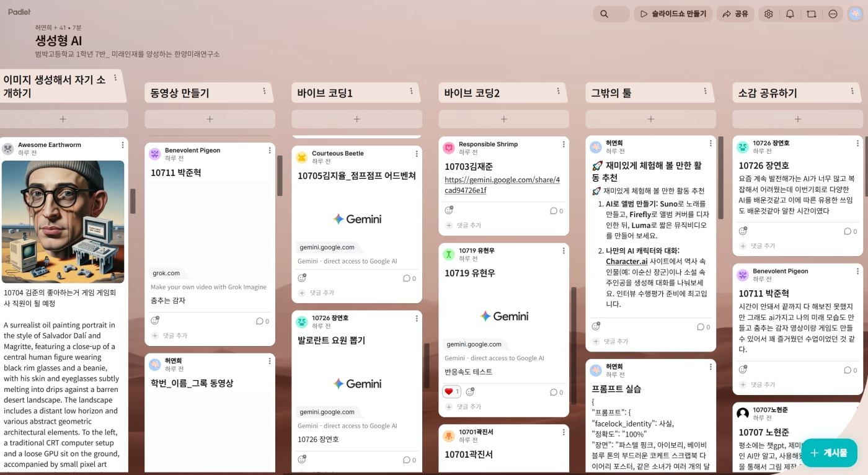The image size is (868, 475).
Task: Toggle a reaction on 허연희's 프롬프트 실습 post
Action: 596,326
